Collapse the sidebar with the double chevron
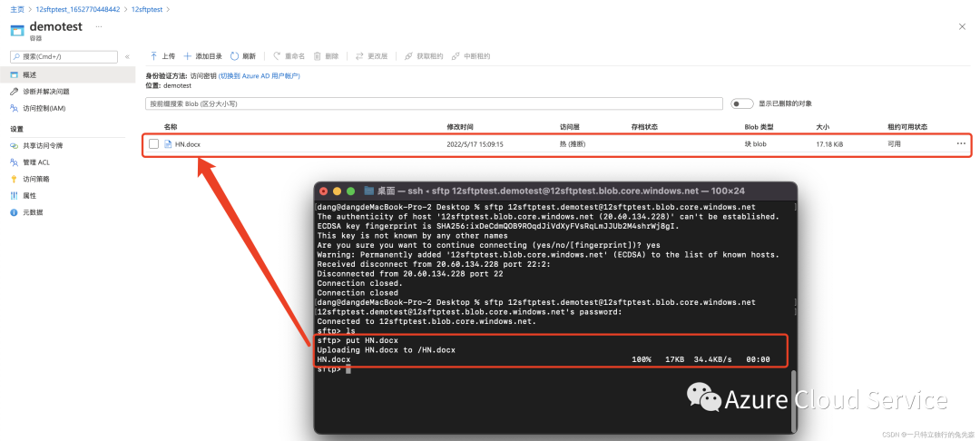This screenshot has width=980, height=441. [128, 57]
